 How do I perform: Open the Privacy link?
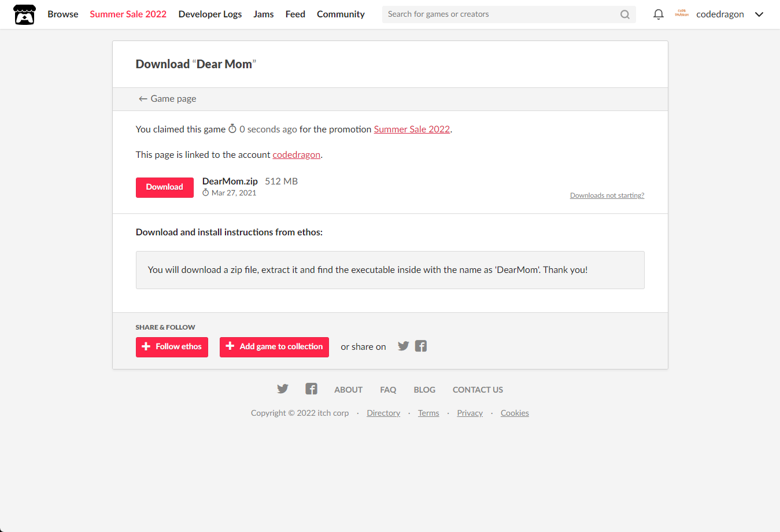pos(470,413)
